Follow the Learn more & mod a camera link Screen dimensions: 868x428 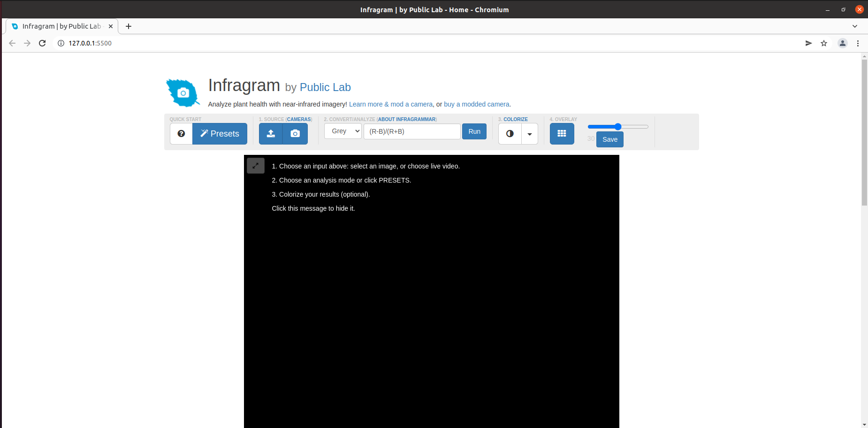(391, 104)
